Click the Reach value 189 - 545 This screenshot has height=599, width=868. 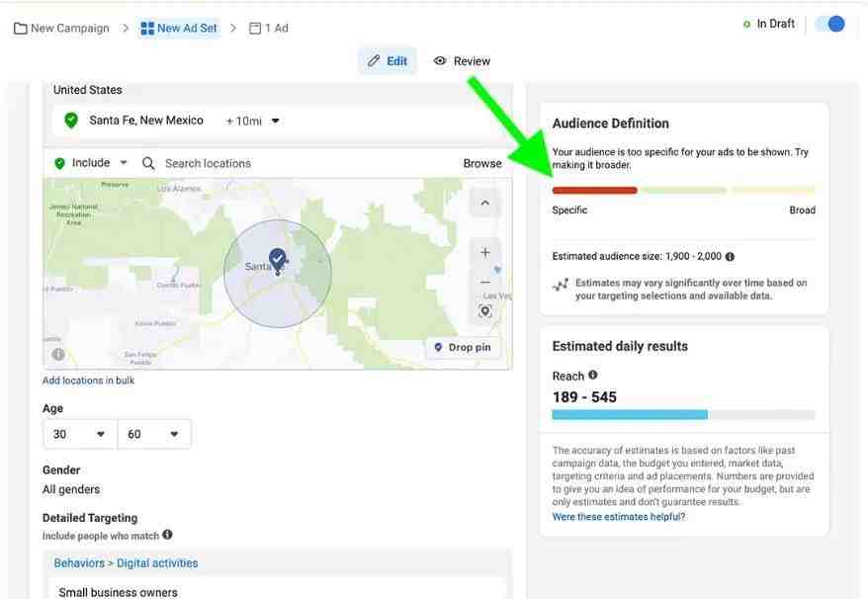(x=584, y=397)
